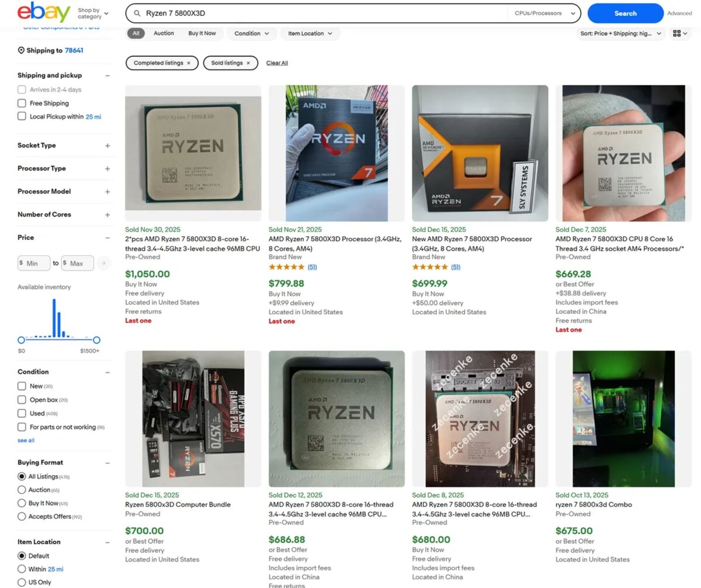Click the price histogram slider handle
Screen dimensions: 701x588
[20, 340]
